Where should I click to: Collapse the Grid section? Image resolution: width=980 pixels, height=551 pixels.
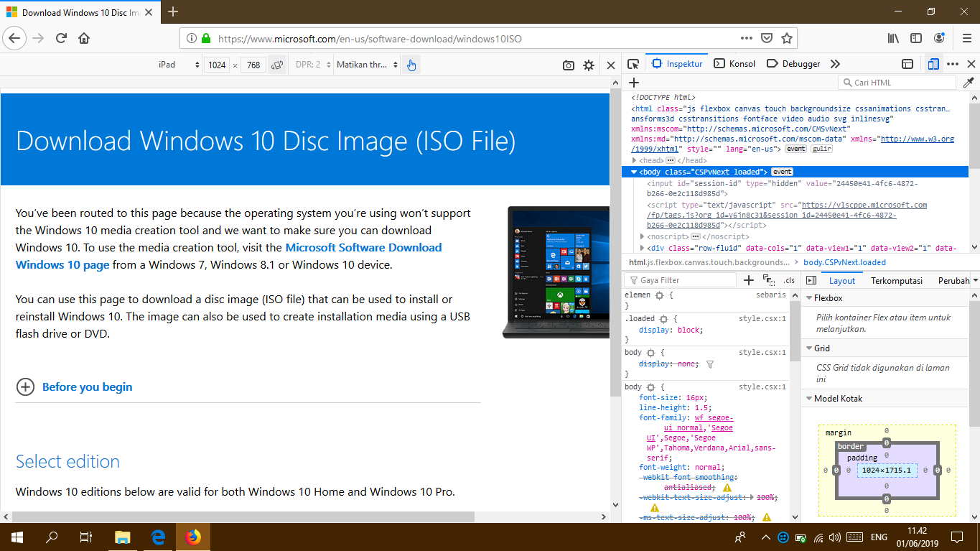[x=808, y=348]
